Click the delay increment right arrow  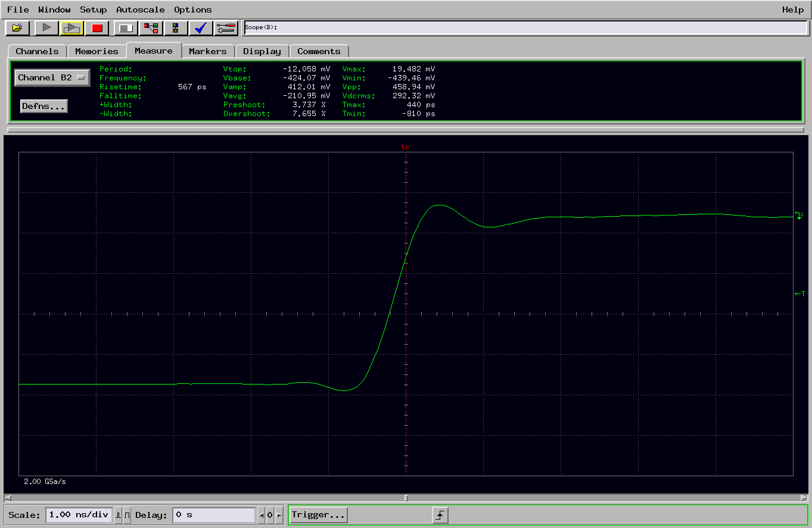point(279,515)
